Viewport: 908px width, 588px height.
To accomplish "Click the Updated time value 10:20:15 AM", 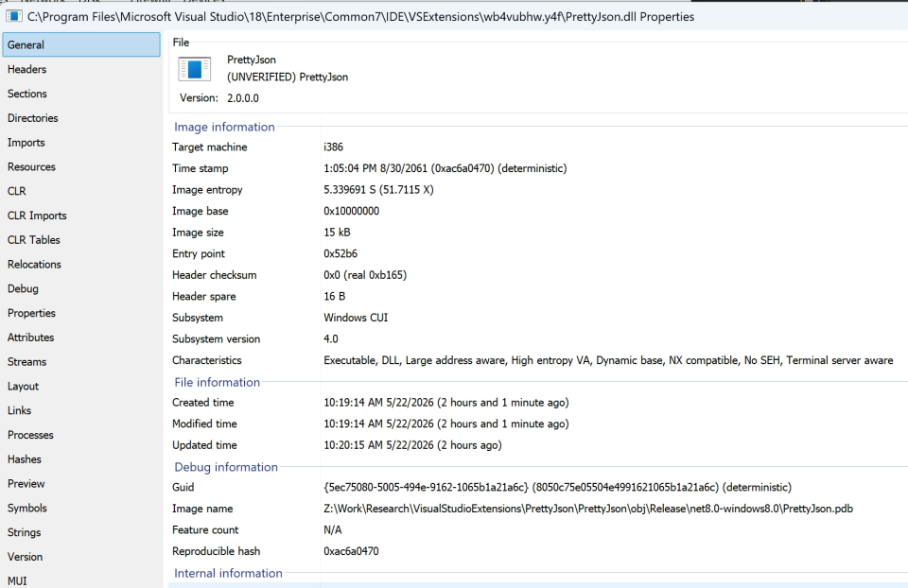I will (412, 445).
